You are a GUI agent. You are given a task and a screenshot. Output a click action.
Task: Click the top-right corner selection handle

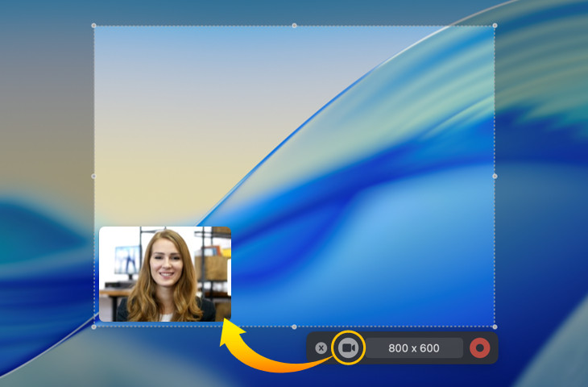pyautogui.click(x=495, y=26)
